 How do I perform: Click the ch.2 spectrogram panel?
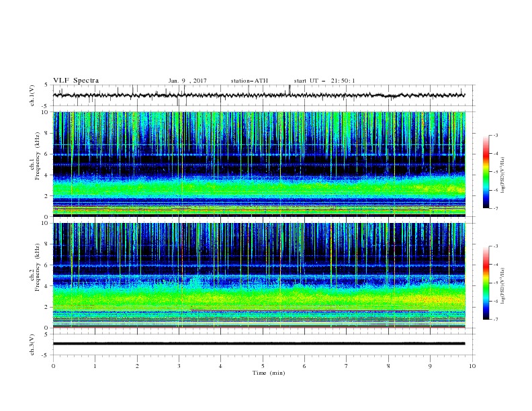tap(259, 275)
